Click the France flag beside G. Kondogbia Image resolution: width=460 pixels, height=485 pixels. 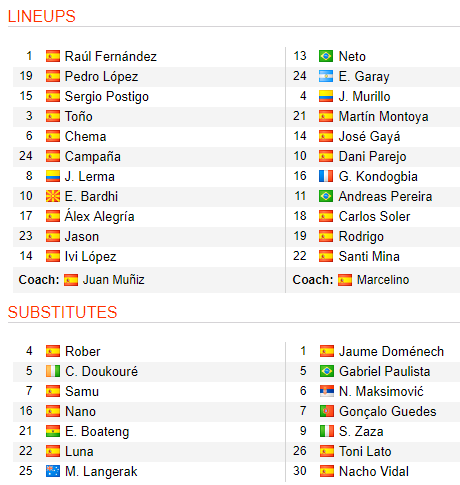pyautogui.click(x=326, y=176)
